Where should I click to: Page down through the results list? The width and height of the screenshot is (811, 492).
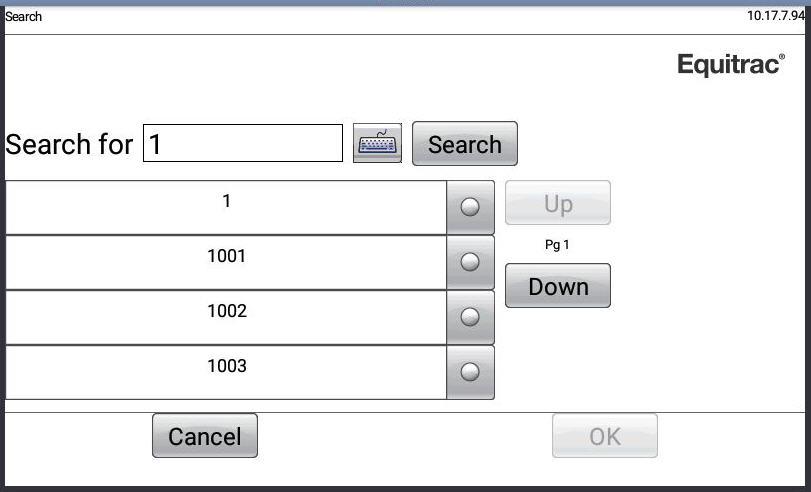[x=557, y=286]
